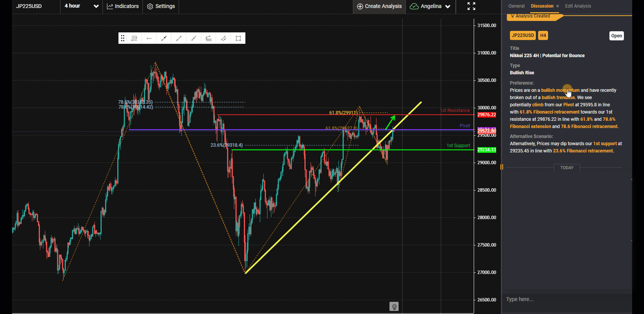This screenshot has width=644, height=314.
Task: Click the Bullish Rise type text
Action: [522, 73]
